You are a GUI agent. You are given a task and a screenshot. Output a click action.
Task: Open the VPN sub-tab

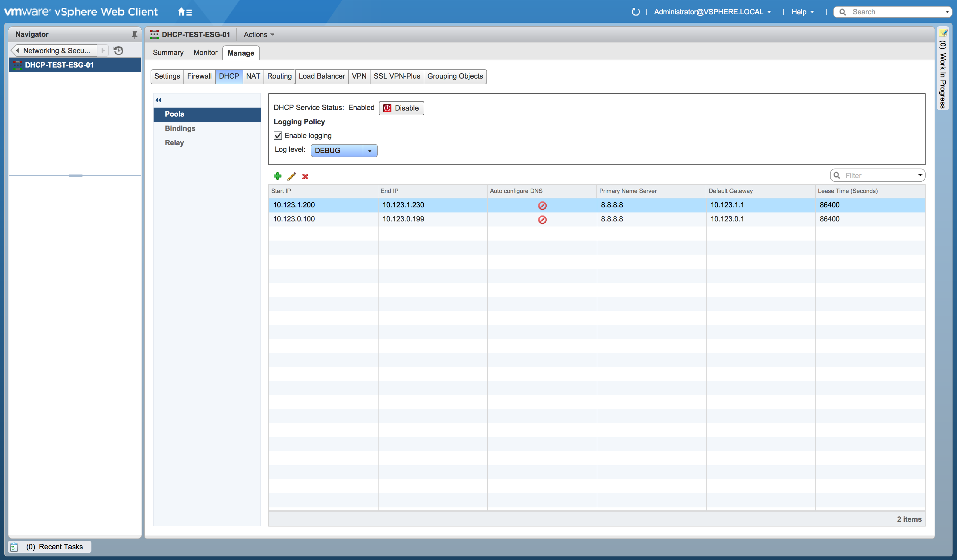tap(359, 76)
